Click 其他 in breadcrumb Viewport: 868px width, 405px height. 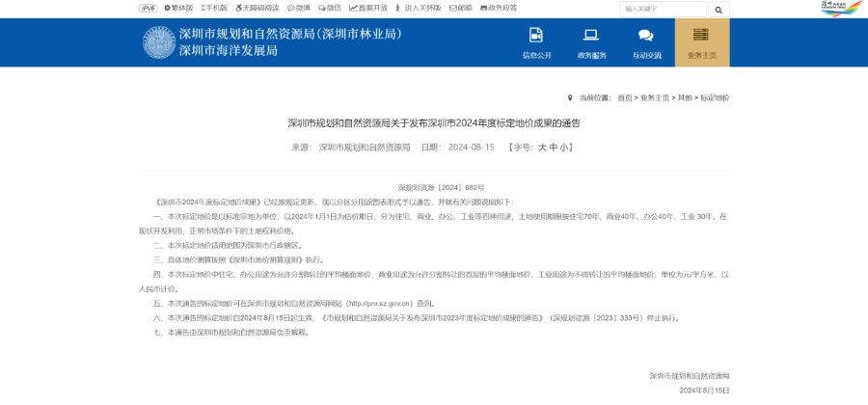pyautogui.click(x=685, y=97)
